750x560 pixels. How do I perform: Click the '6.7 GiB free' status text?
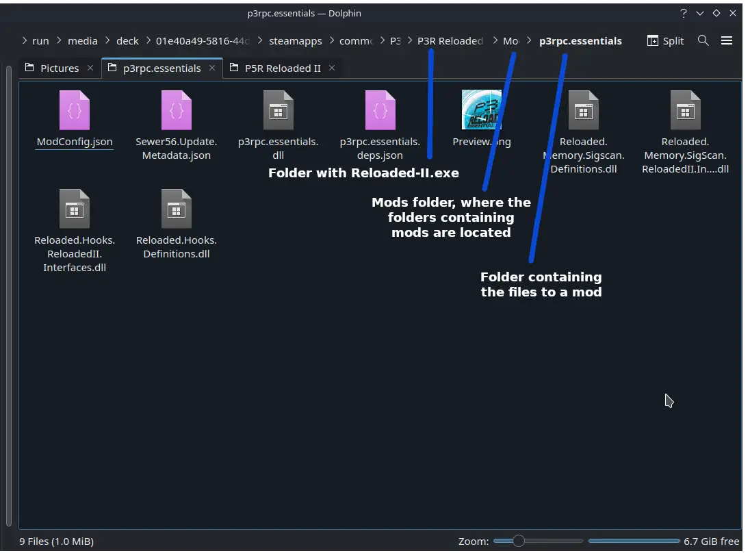point(711,541)
